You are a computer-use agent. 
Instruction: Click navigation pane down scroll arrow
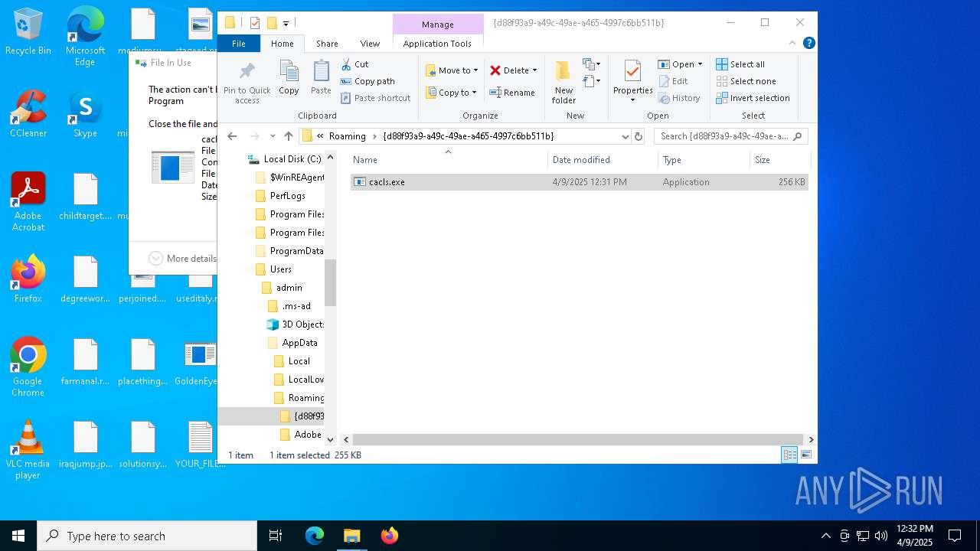[331, 439]
